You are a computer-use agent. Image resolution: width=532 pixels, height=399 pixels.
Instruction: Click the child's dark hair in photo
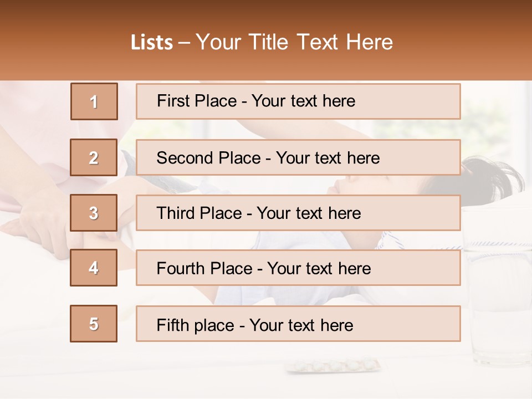pyautogui.click(x=493, y=177)
